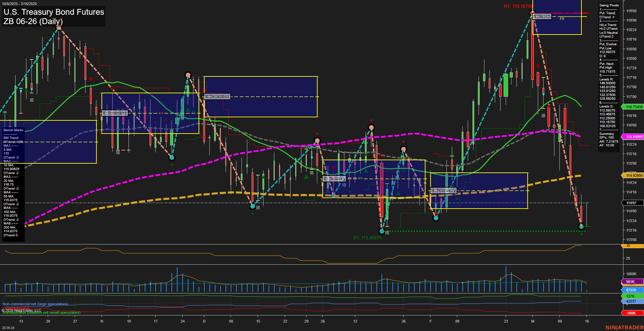Screen dimensions: 644x331
Task: Click the Swing Pivots panel heading
Action: pos(609,5)
